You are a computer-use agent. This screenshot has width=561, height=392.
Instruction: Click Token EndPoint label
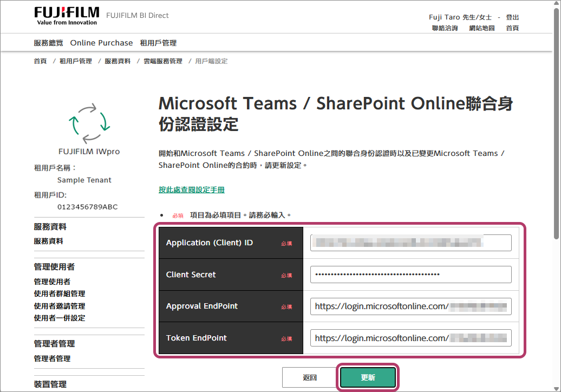coord(196,338)
